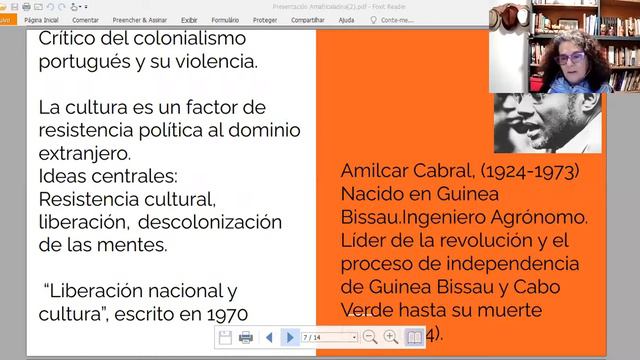
Task: Open the Compartilhar ribbon tab
Action: 308,20
